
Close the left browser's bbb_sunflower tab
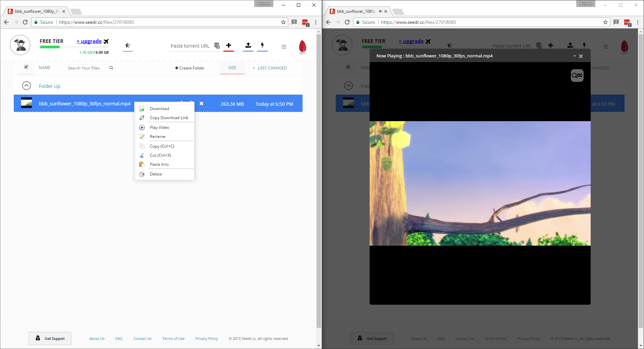64,11
